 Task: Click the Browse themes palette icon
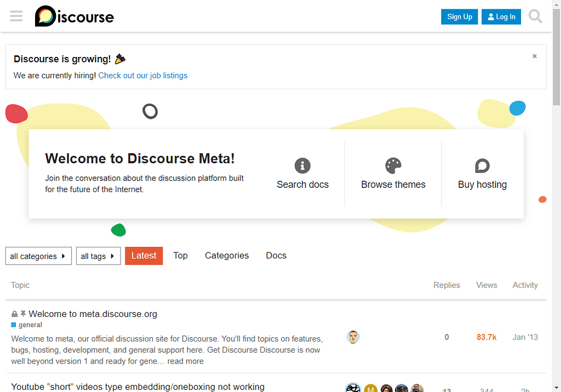[393, 165]
